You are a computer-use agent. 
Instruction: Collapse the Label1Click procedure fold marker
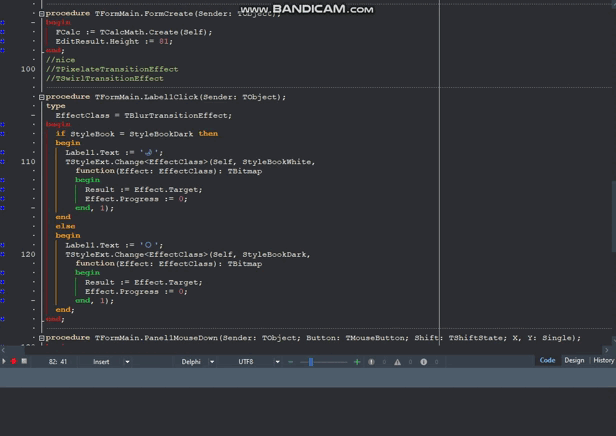[x=41, y=97]
